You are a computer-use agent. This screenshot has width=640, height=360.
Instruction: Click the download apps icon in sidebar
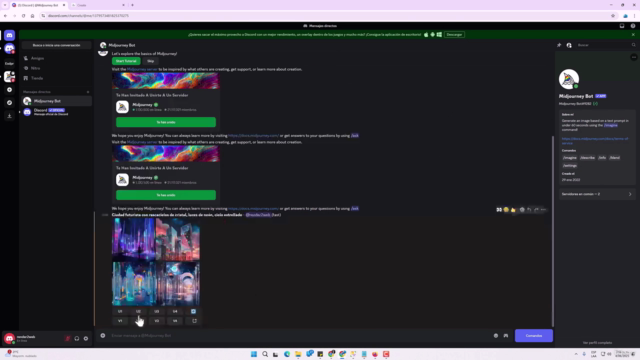(x=9, y=116)
